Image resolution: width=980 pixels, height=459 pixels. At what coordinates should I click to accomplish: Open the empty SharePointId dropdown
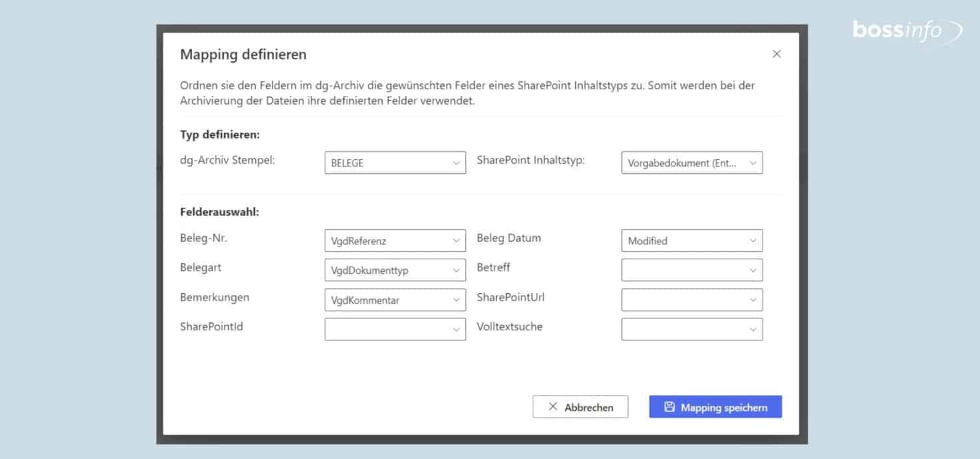395,329
